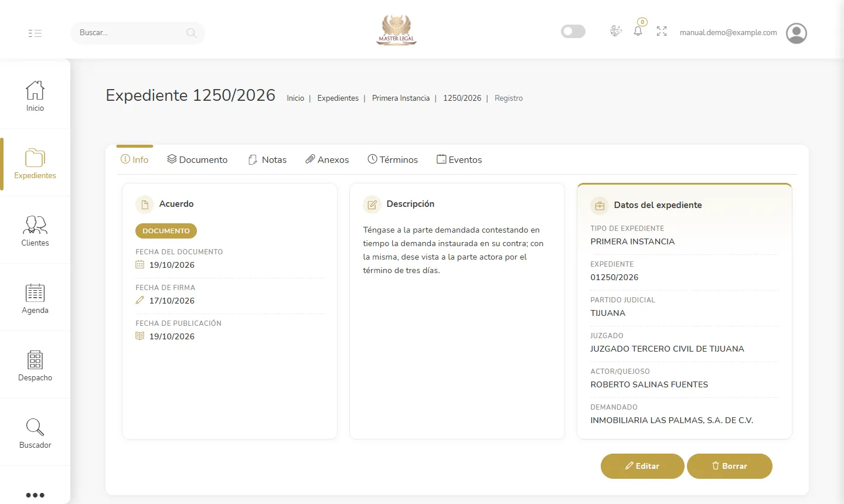Open Despacho in sidebar
The height and width of the screenshot is (504, 844).
(x=35, y=366)
